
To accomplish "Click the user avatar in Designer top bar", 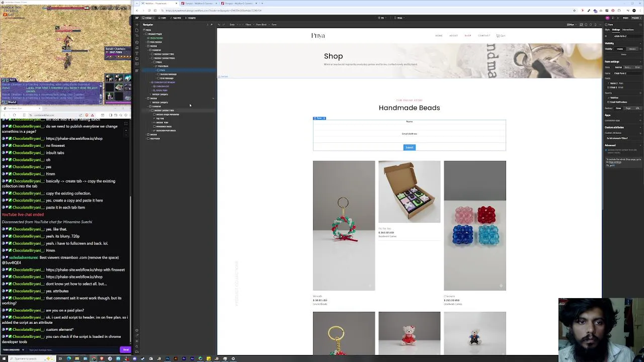I will pyautogui.click(x=607, y=18).
